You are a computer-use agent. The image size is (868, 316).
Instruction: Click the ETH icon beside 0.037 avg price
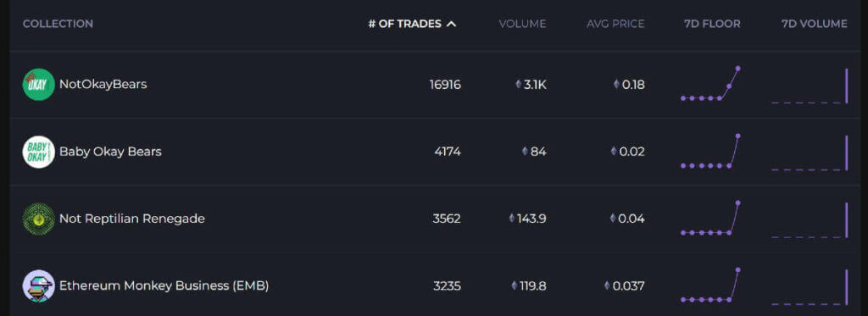coord(607,286)
